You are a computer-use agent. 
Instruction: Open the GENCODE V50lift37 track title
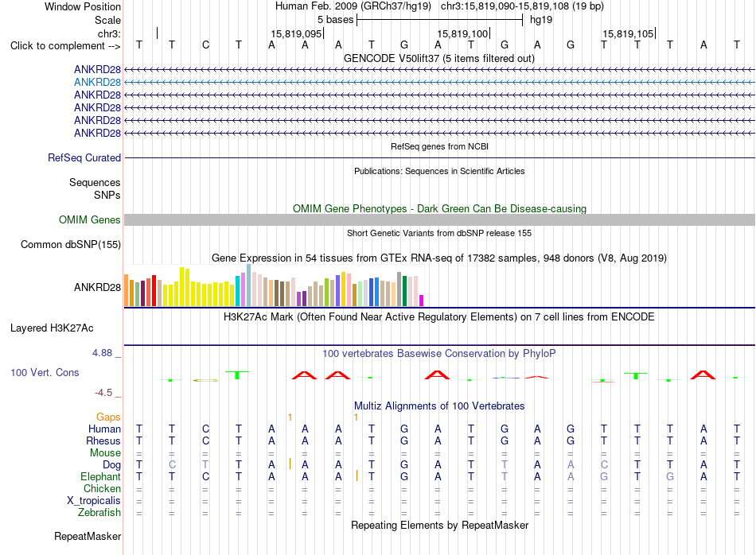pyautogui.click(x=439, y=58)
